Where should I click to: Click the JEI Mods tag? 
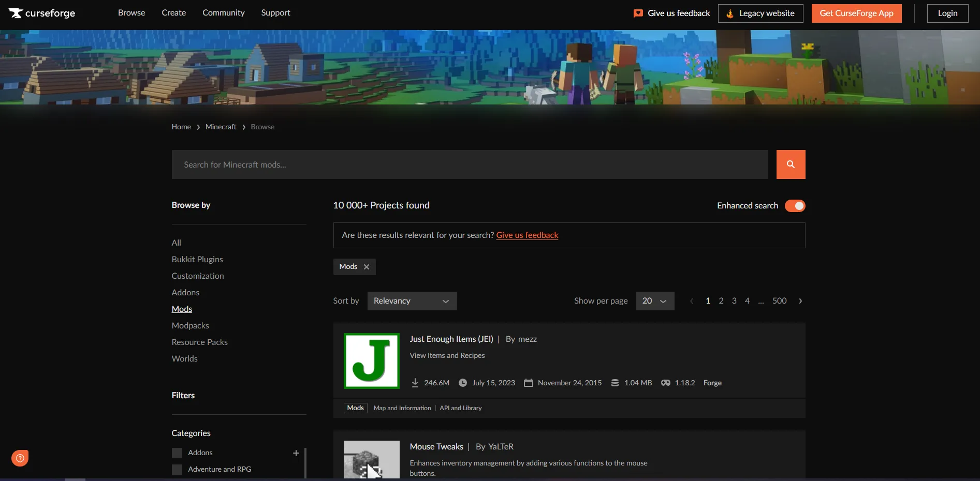point(356,408)
